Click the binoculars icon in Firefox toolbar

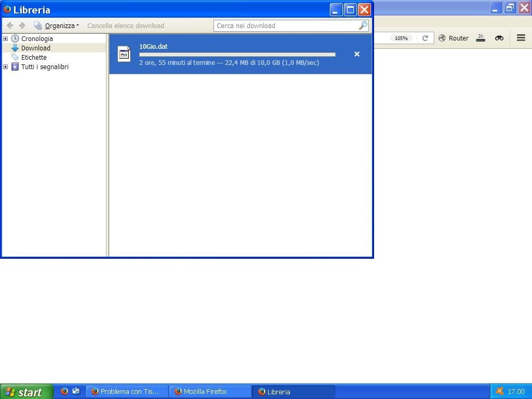click(499, 38)
